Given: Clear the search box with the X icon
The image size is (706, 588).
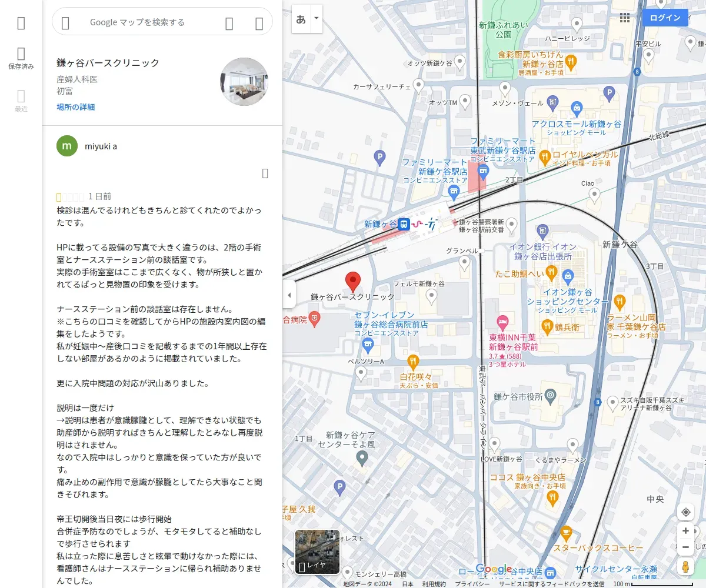Looking at the screenshot, I should pos(259,23).
